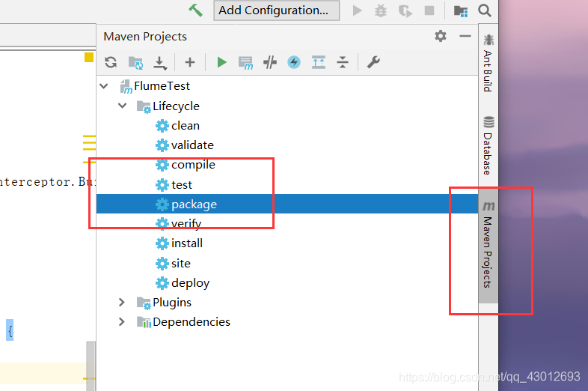Click the Run with Coverage icon
Screen dimensions: 588x391
(x=405, y=10)
